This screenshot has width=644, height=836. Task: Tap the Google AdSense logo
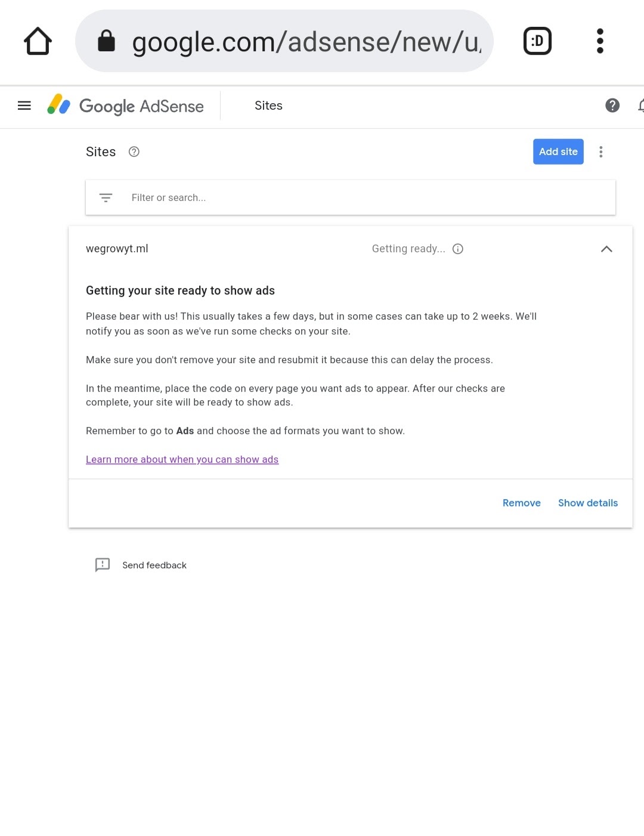[126, 106]
